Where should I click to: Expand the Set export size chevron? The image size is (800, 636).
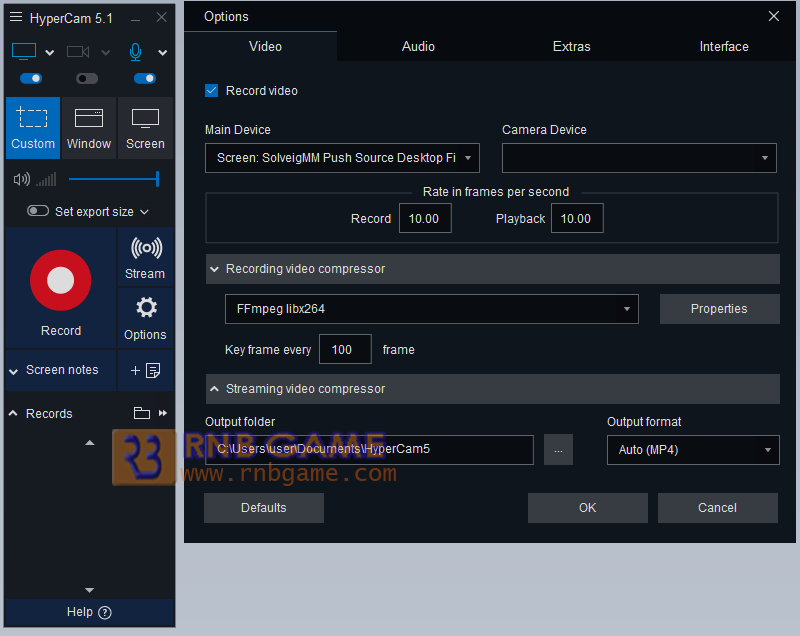(144, 212)
